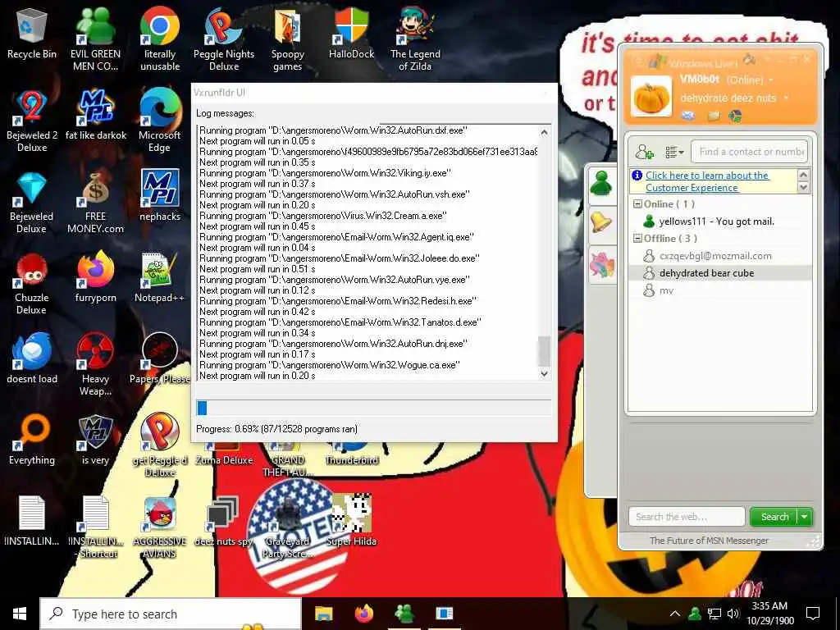Click the green Search button in Messenger

[774, 517]
